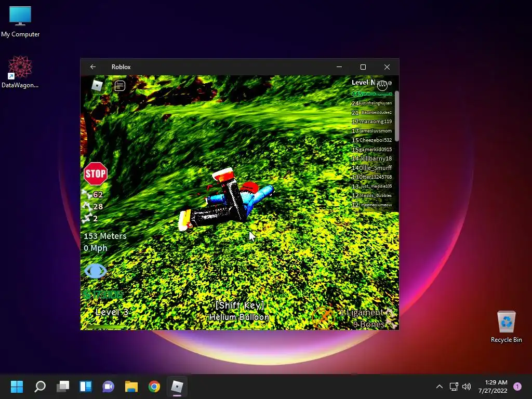Select leaderboard player Cheezeboi532
This screenshot has width=532, height=399.
click(371, 140)
